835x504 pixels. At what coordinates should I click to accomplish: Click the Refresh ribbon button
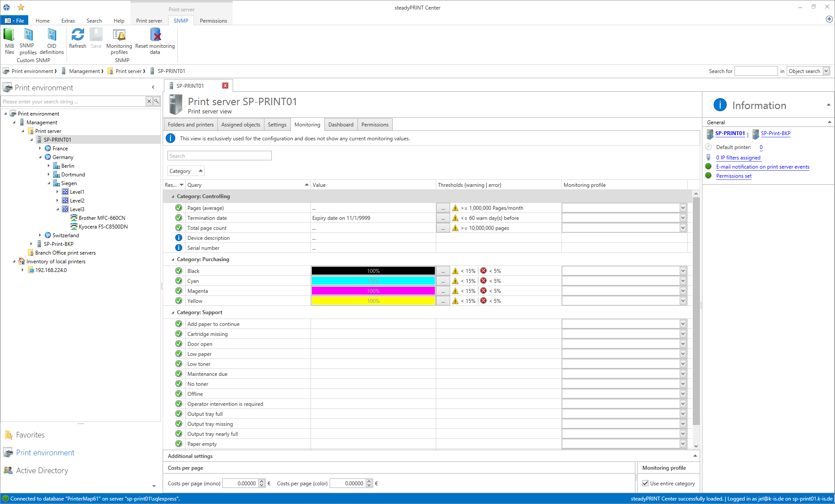point(77,38)
